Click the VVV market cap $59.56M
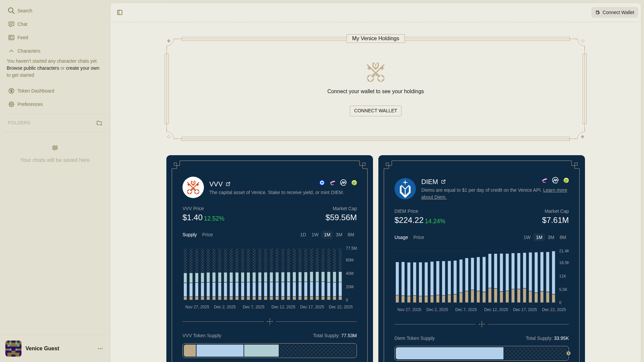This screenshot has height=362, width=644. [341, 218]
